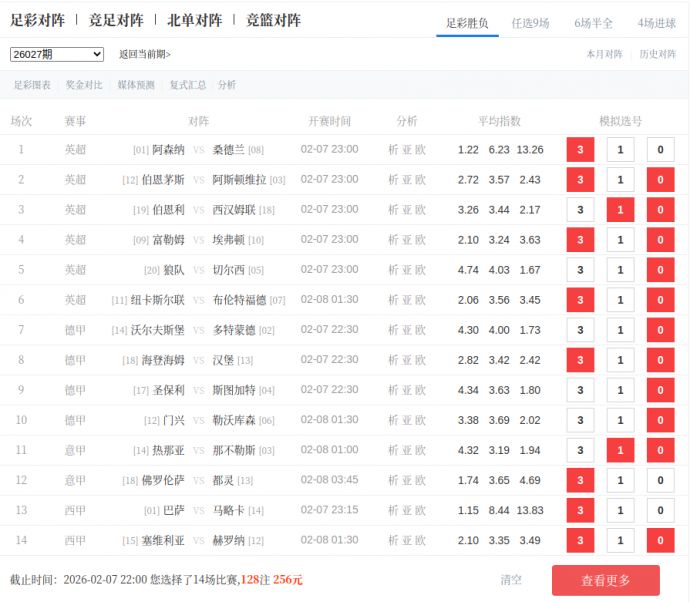Open 析 analysis link for match 13
Viewport: 690px width, 602px height.
coord(393,511)
